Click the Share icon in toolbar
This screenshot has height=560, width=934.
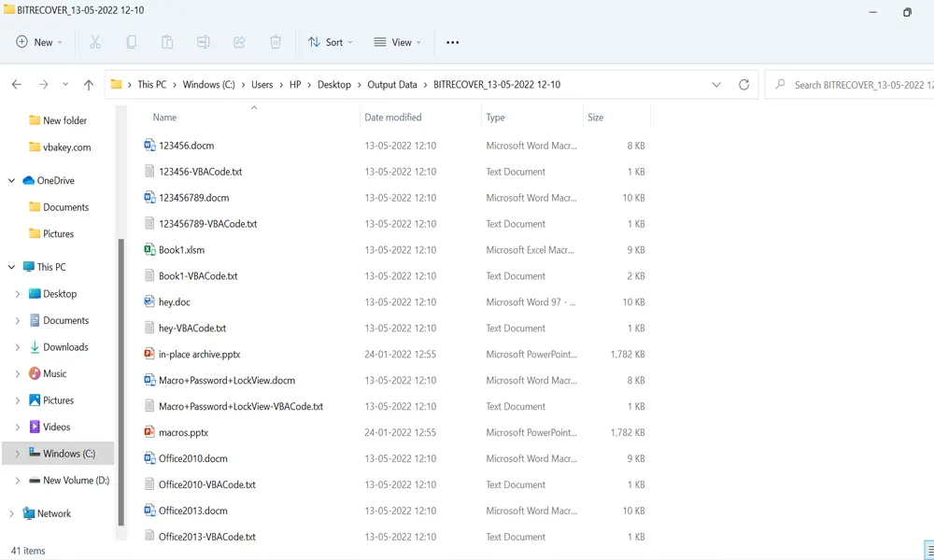click(x=239, y=42)
